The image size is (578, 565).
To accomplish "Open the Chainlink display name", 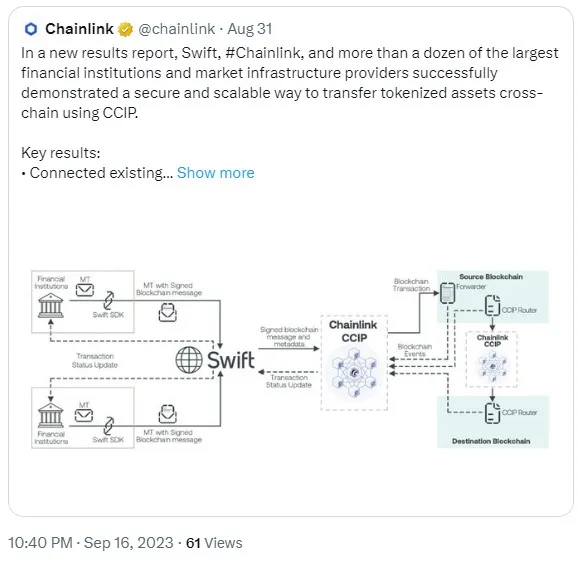I will (79, 29).
